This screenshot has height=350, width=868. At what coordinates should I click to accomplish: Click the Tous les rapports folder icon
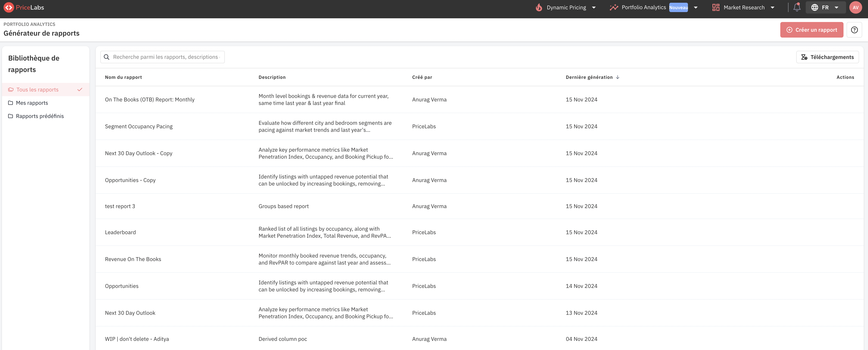tap(11, 90)
